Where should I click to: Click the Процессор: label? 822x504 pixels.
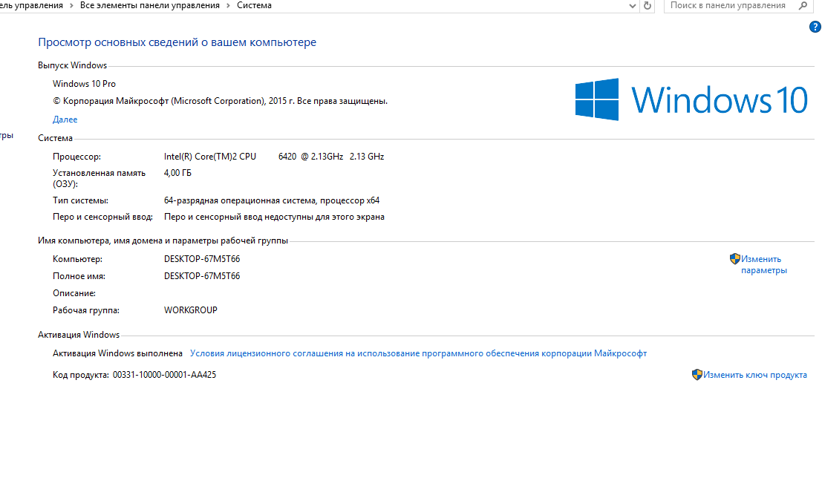(76, 157)
